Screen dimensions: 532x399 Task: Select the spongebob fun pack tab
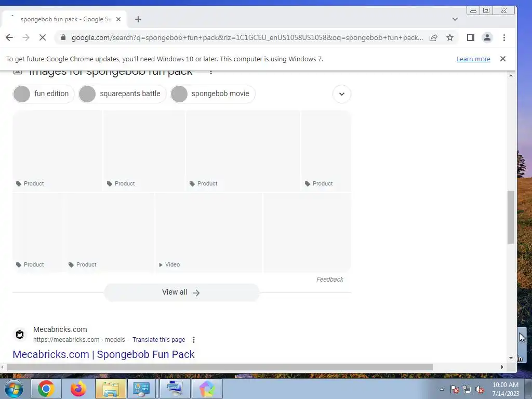(x=64, y=19)
